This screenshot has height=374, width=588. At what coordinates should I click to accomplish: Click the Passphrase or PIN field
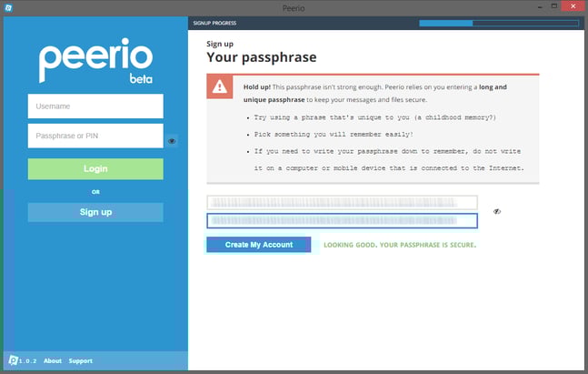pos(95,136)
